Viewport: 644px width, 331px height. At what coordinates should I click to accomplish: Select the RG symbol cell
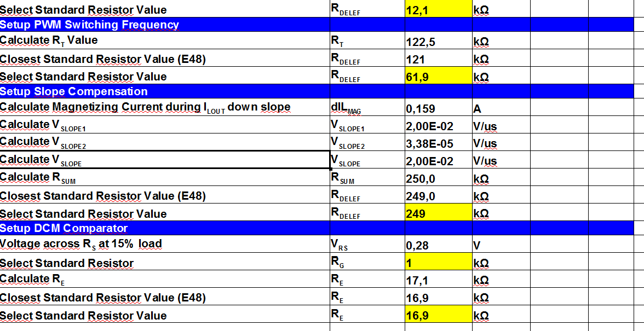pos(367,262)
